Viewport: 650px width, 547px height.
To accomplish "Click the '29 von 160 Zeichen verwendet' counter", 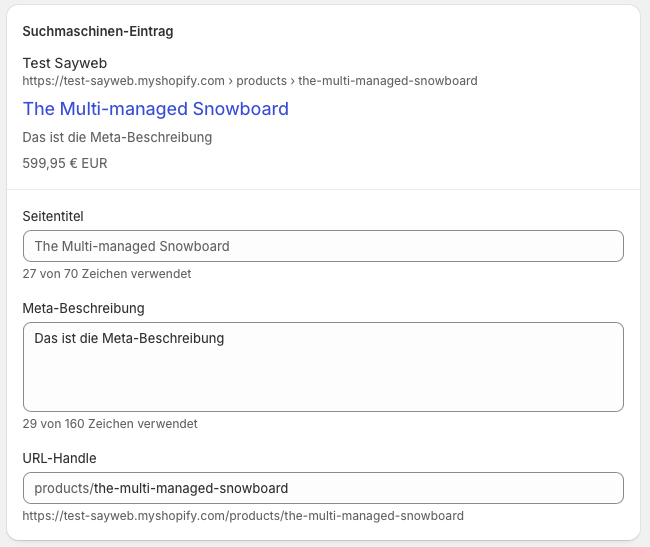I will 110,424.
